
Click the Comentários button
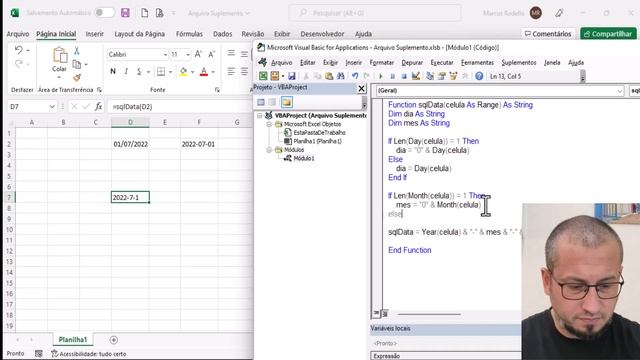tap(548, 34)
